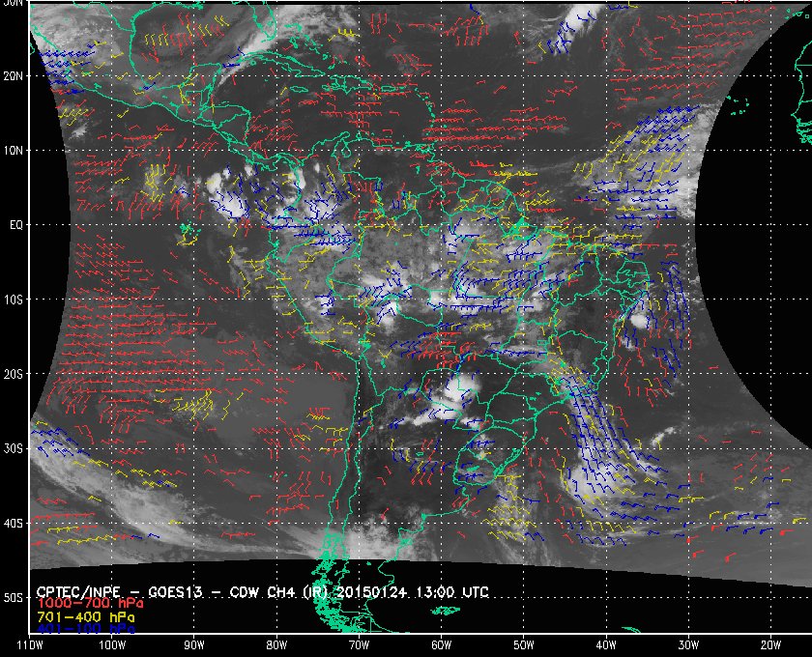
Task: Click the 20W longitude label
Action: [770, 645]
